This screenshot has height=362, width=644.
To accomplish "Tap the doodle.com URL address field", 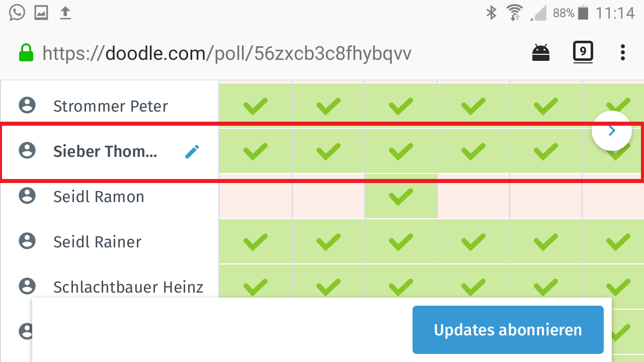I will [226, 53].
